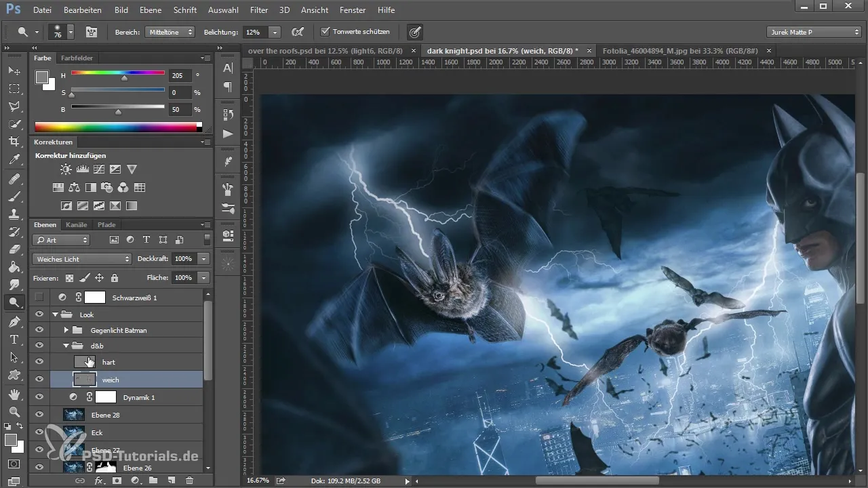
Task: Open the brush preset picker arrow
Action: [x=71, y=32]
